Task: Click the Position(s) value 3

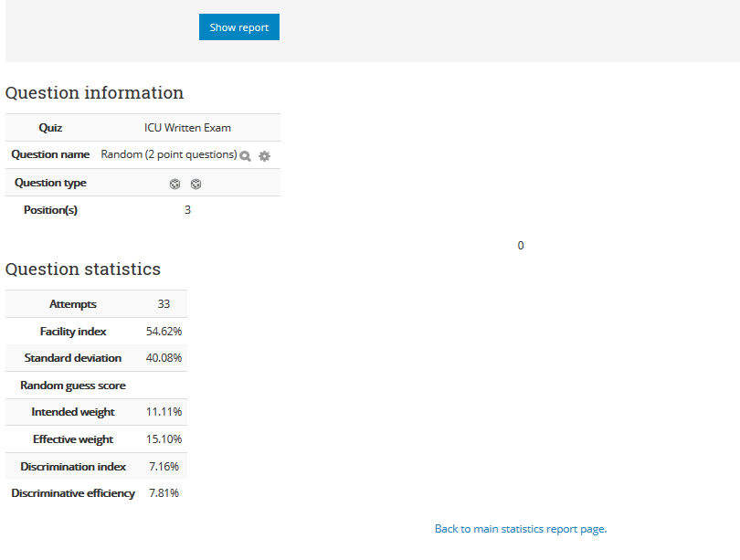Action: 187,210
